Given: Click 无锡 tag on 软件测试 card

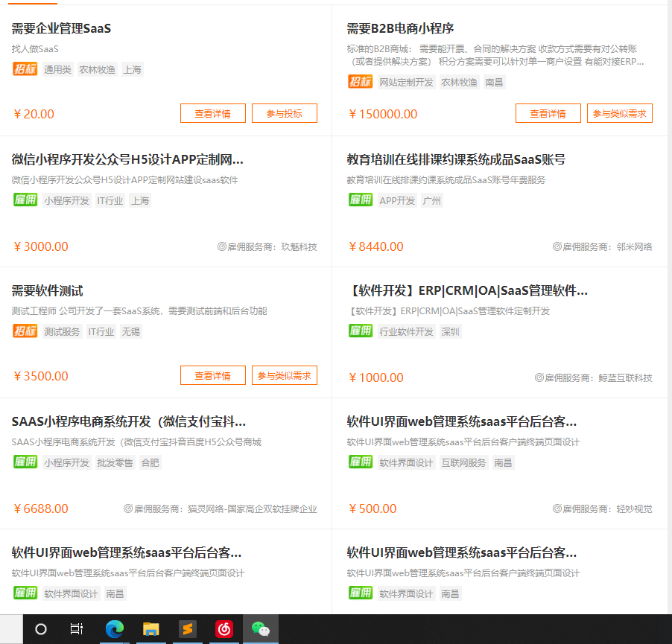Looking at the screenshot, I should coord(130,331).
